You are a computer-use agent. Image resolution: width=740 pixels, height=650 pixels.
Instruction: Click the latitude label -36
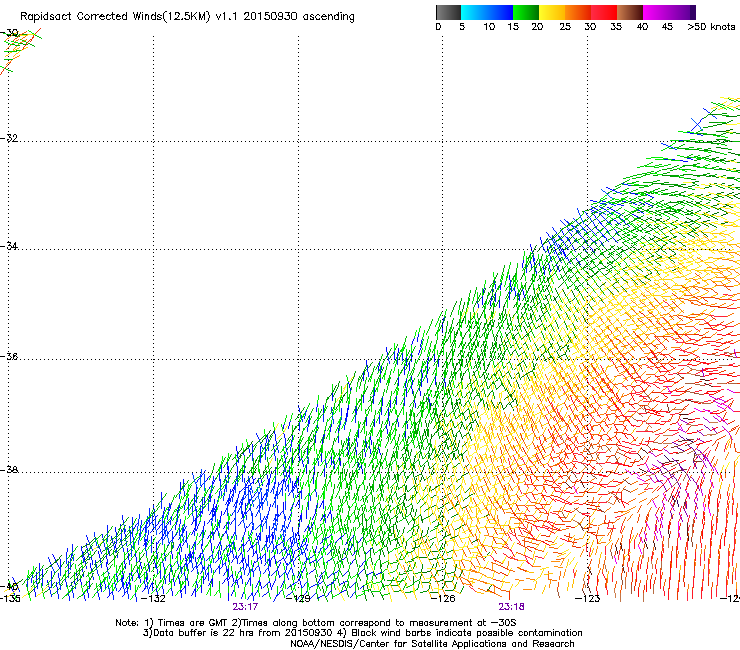9,356
